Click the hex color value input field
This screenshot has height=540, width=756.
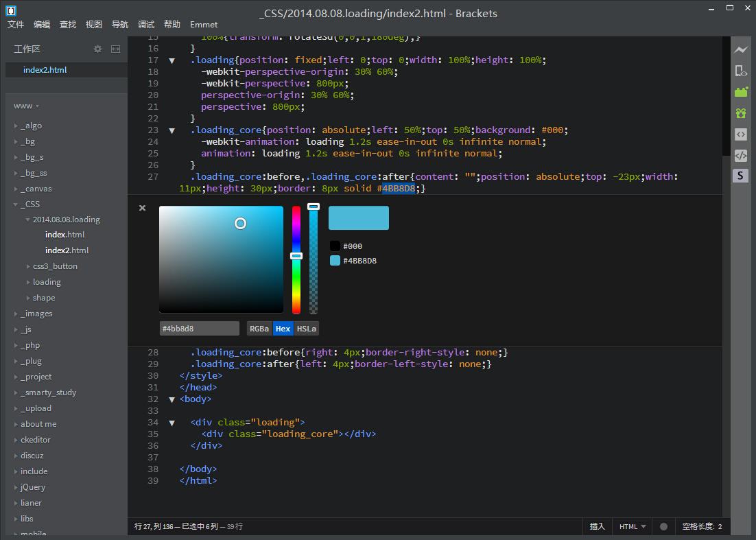(x=199, y=329)
